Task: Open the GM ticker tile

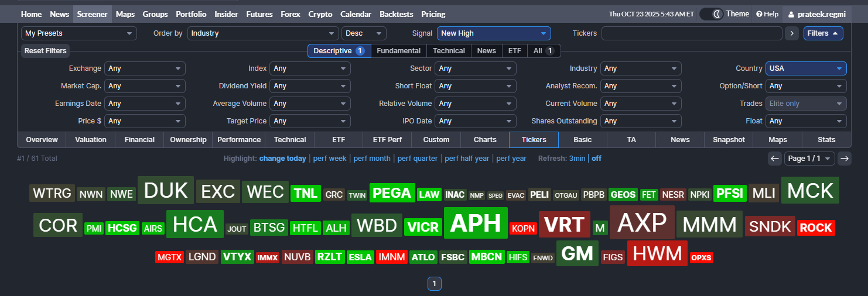Action: (577, 253)
